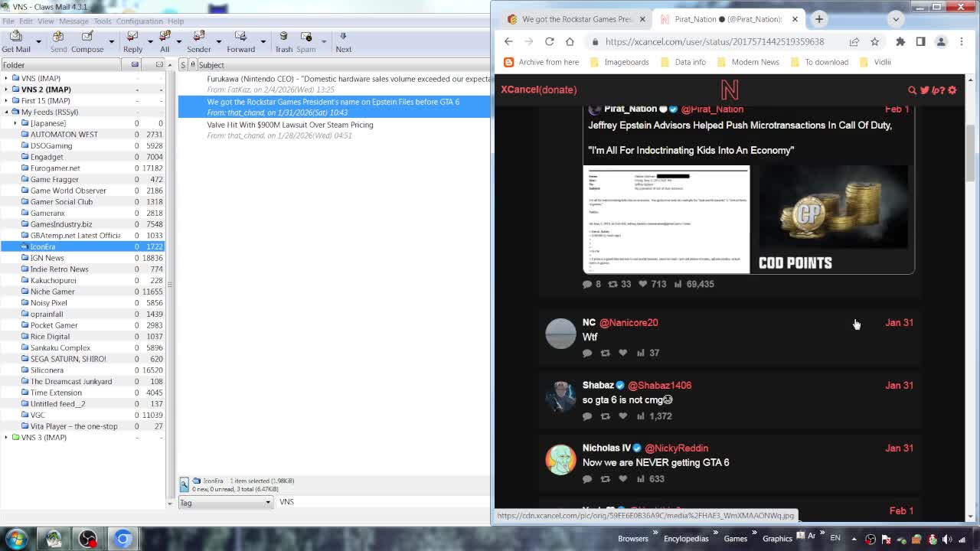The image size is (980, 551).
Task: Click the COD Points image thumbnail
Action: (833, 220)
